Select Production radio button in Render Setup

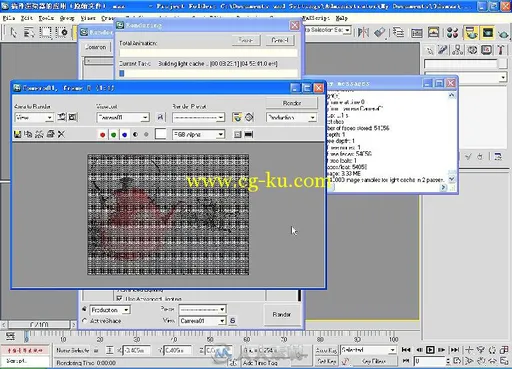tap(84, 309)
